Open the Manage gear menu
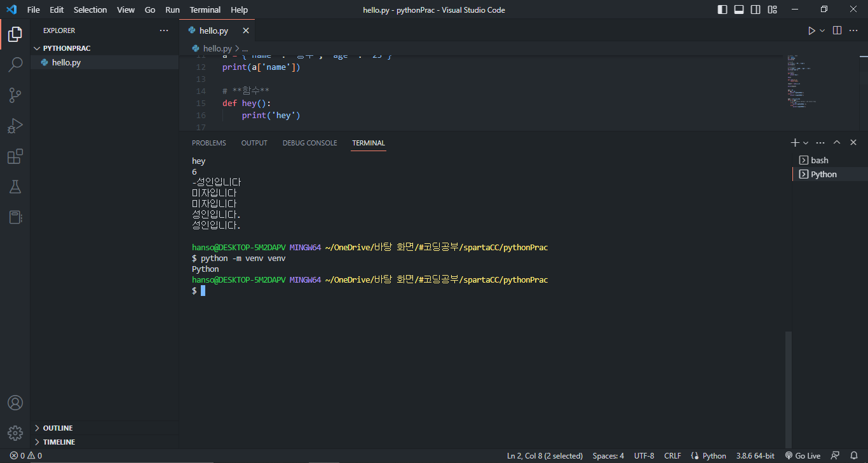This screenshot has width=868, height=463. 15,433
